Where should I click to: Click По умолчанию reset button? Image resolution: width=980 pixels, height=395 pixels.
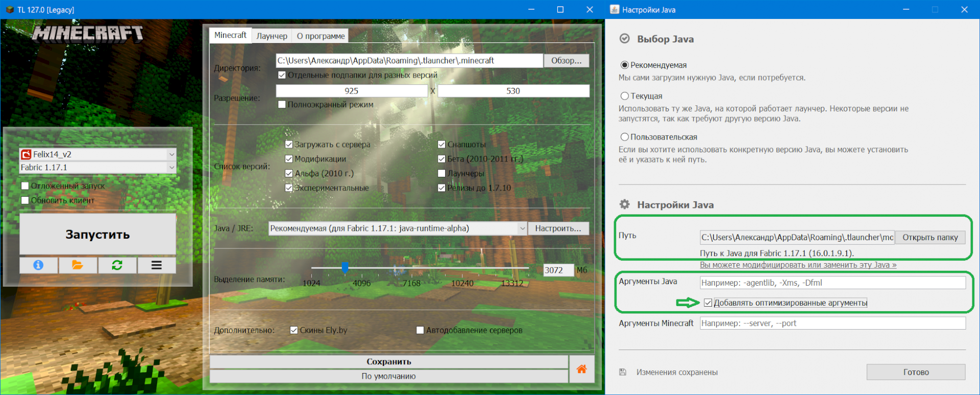pos(389,376)
